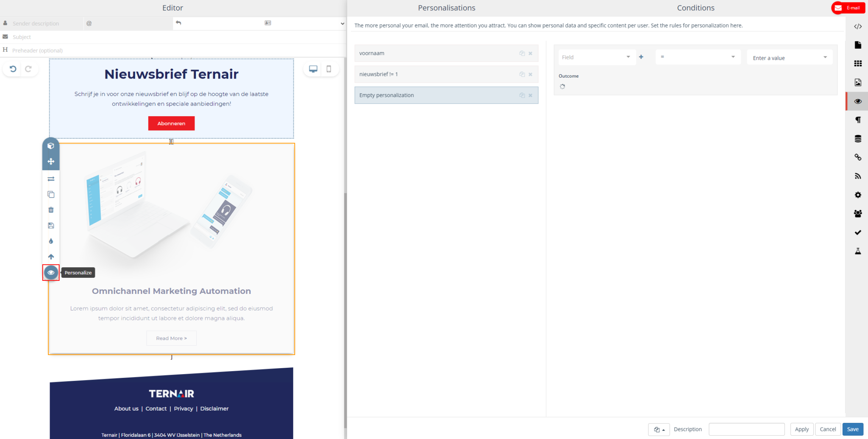Switch to desktop preview mode
The image size is (868, 439).
click(x=313, y=69)
